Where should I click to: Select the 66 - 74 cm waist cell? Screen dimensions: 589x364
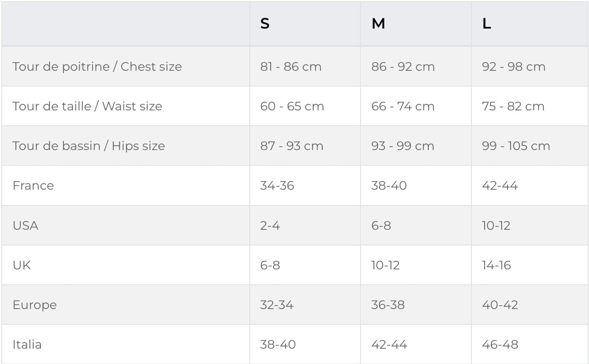403,106
